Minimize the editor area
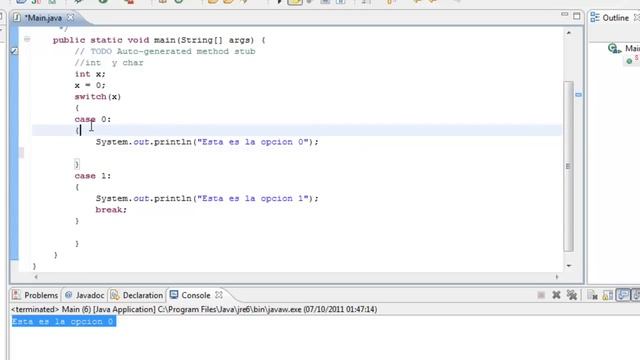 pyautogui.click(x=564, y=15)
